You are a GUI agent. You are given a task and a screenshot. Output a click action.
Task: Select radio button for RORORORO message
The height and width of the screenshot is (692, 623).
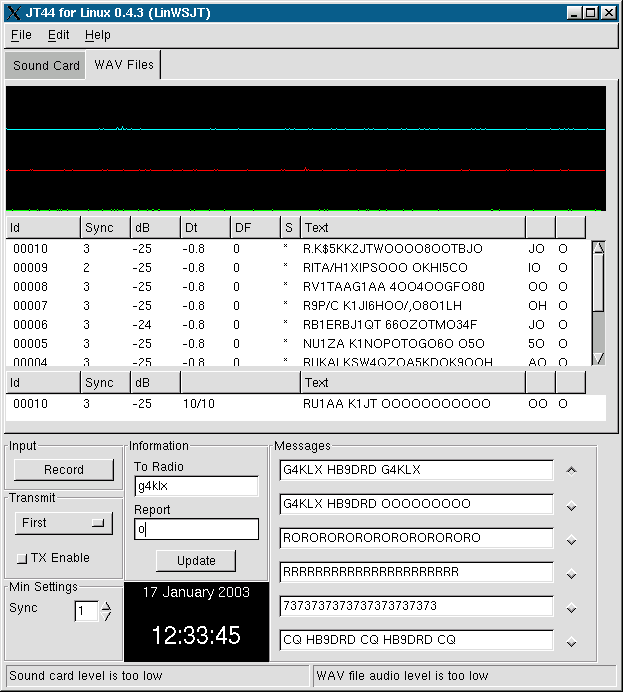[571, 540]
